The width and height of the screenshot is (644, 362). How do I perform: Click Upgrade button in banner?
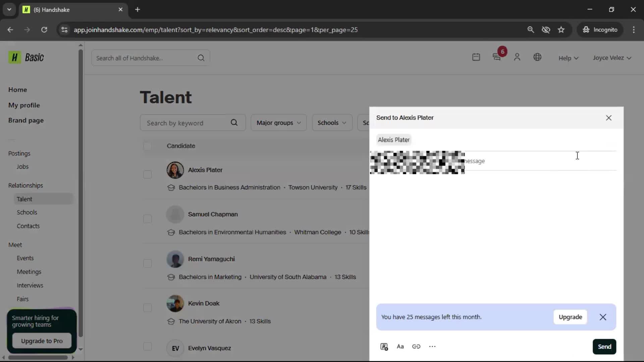(x=570, y=317)
